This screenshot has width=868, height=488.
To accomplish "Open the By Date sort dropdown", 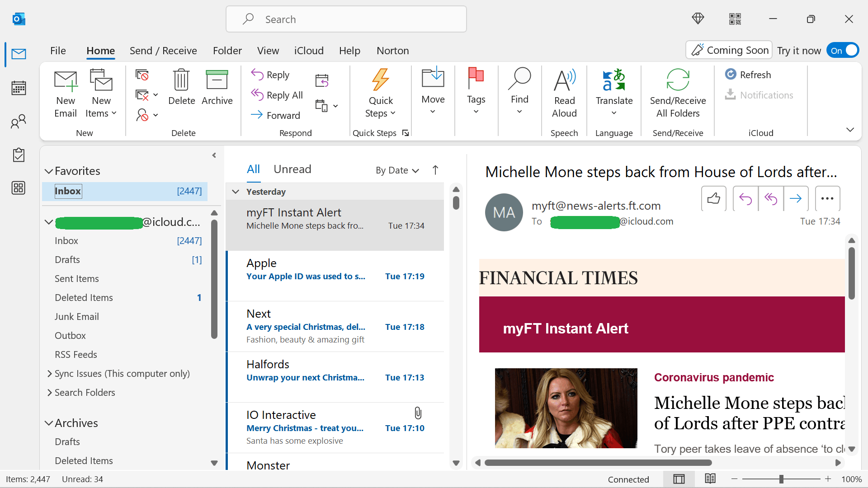I will pyautogui.click(x=397, y=170).
